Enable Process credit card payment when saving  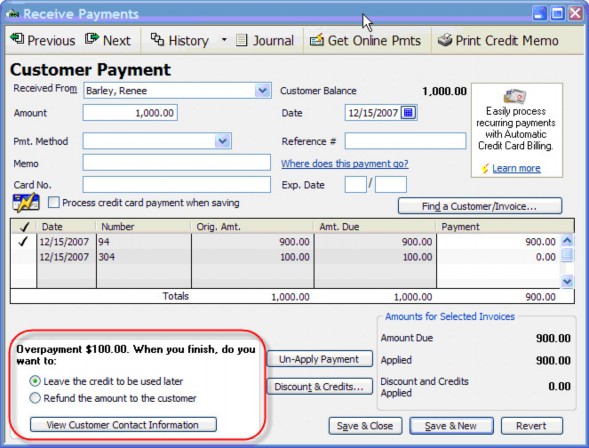[53, 203]
